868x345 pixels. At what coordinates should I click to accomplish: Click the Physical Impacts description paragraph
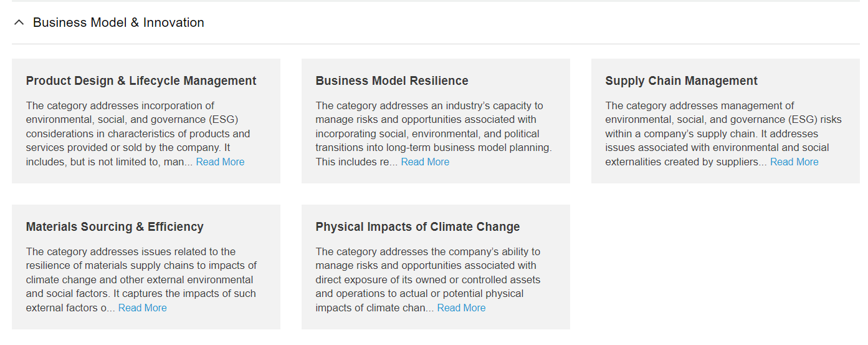pyautogui.click(x=427, y=279)
